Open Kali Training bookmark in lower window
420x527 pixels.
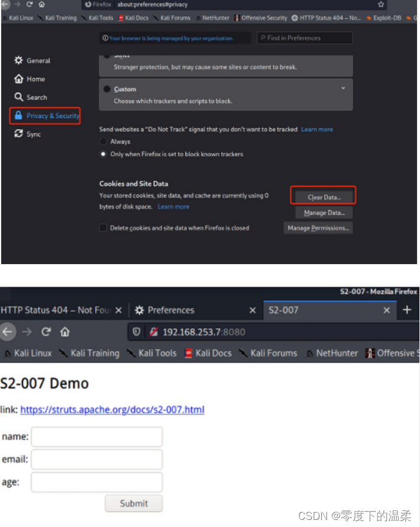point(90,353)
